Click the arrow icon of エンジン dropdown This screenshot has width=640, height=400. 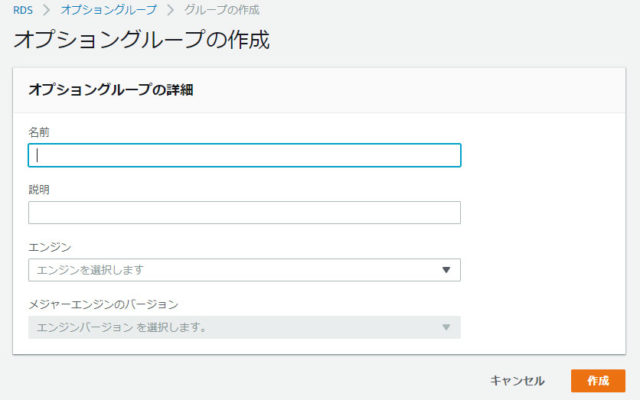pos(446,270)
